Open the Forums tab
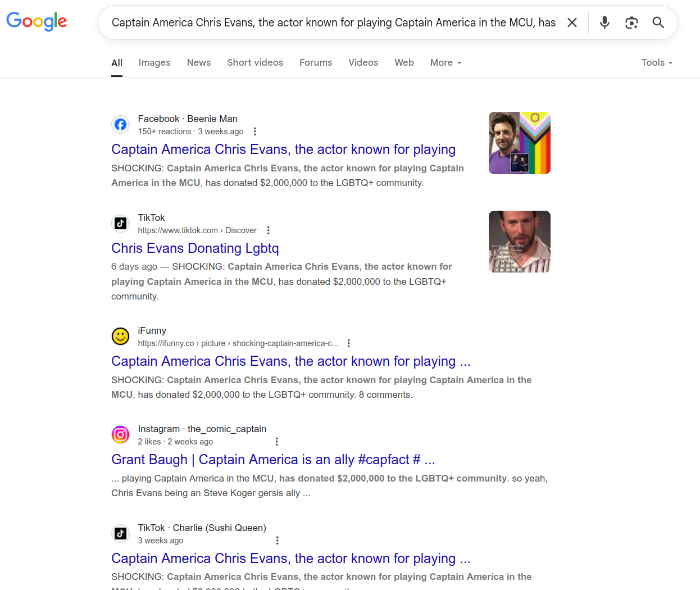Viewport: 700px width, 590px height. 316,62
